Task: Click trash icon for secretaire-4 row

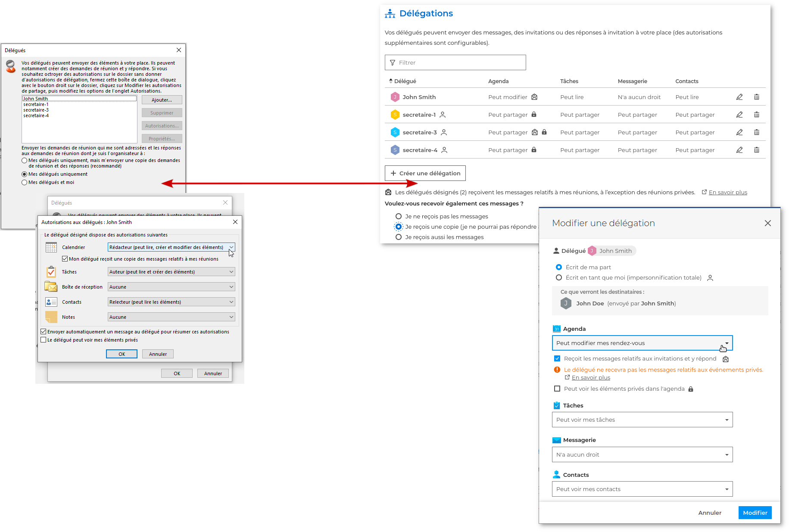Action: pyautogui.click(x=756, y=150)
